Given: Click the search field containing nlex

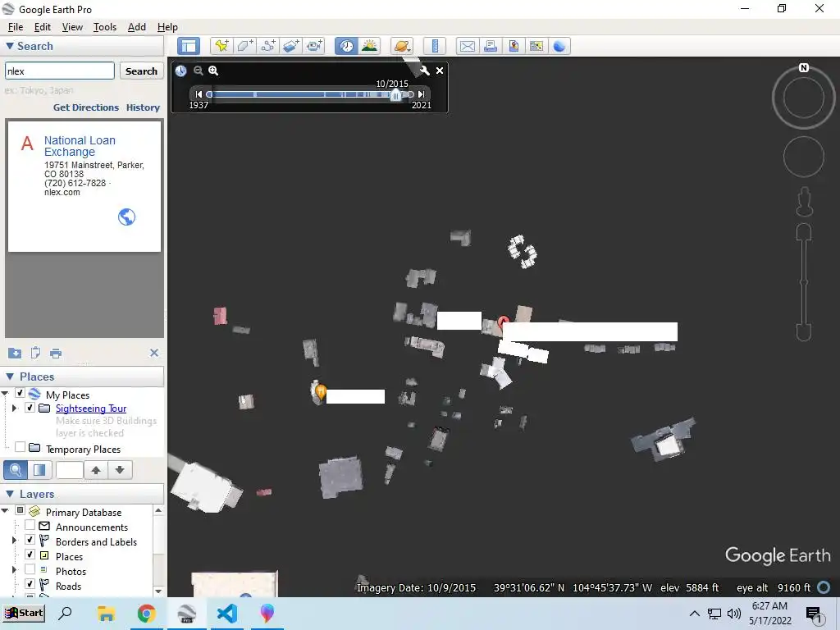Looking at the screenshot, I should point(59,71).
